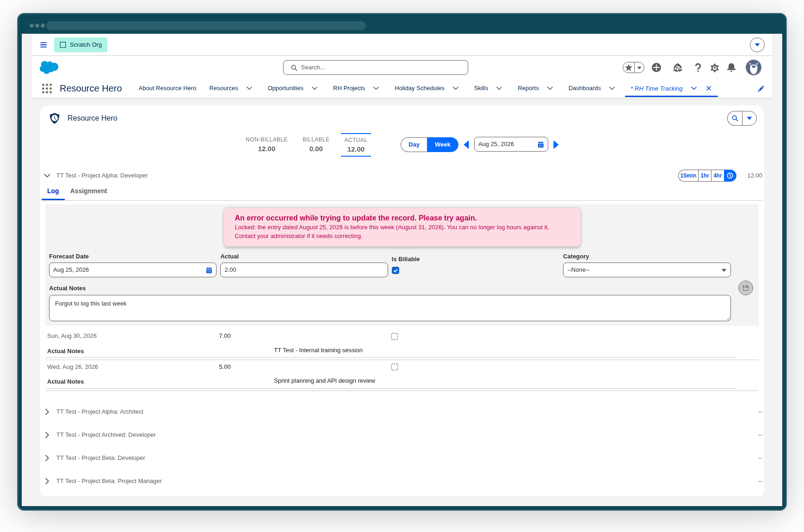Click the timer clock icon next to 4hr
The image size is (804, 532).
(730, 176)
